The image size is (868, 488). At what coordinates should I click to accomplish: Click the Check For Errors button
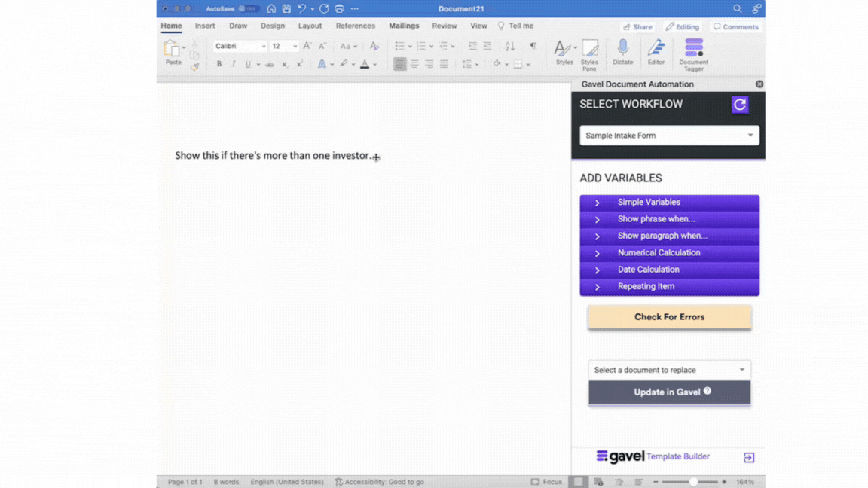(x=669, y=317)
